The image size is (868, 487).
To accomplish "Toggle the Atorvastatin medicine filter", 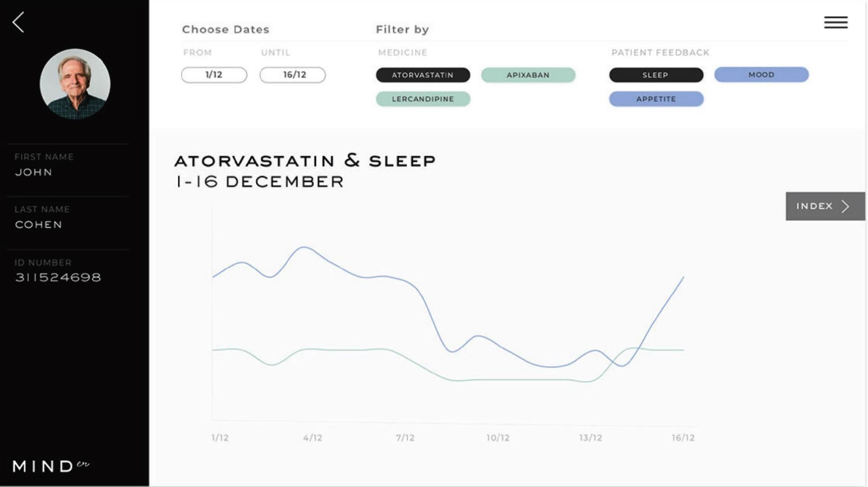I will [423, 75].
